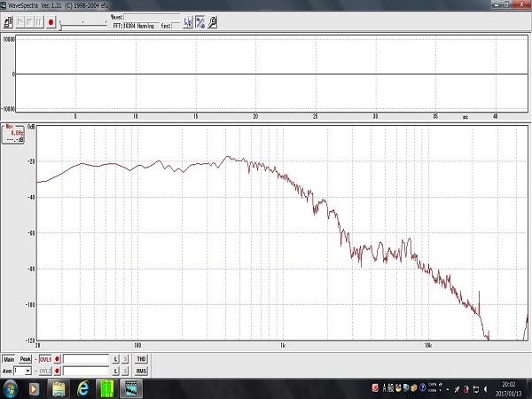Click the open file icon in toolbar
The image size is (532, 399).
pyautogui.click(x=8, y=22)
